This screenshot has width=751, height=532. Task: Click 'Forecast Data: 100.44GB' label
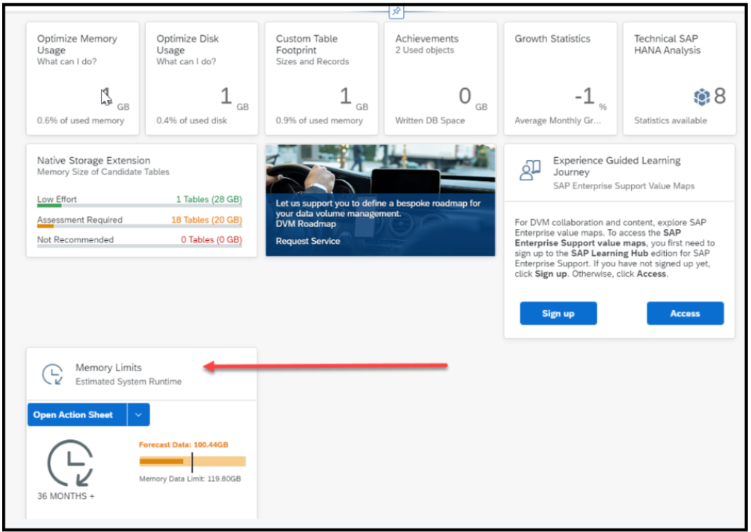coord(183,444)
